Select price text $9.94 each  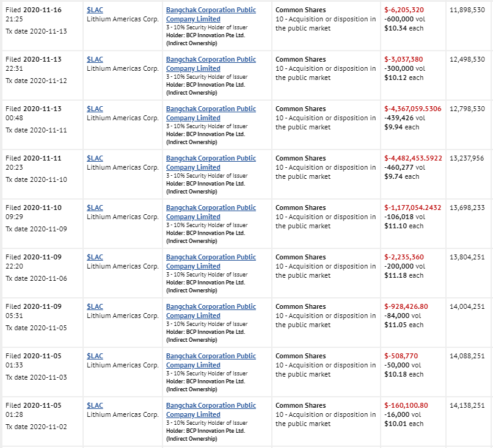[402, 127]
